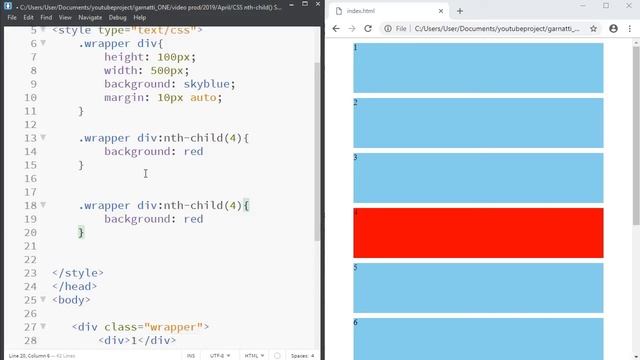
Task: Minimize the Chrome window
Action: (582, 5)
